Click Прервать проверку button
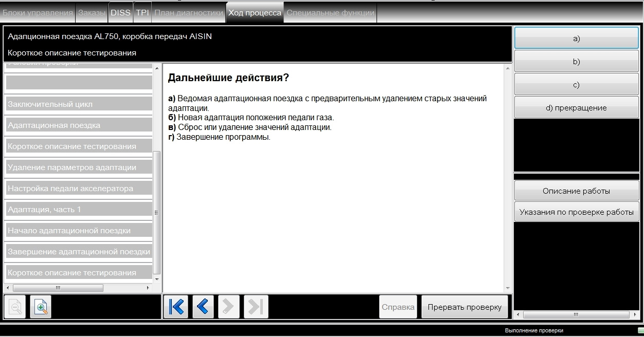Image resolution: width=644 pixels, height=337 pixels. tap(464, 307)
